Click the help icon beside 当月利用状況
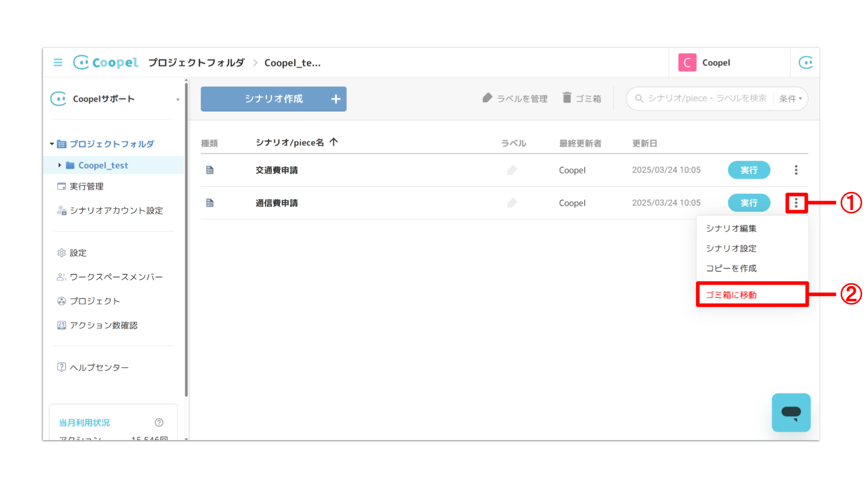The image size is (868, 488). click(159, 422)
